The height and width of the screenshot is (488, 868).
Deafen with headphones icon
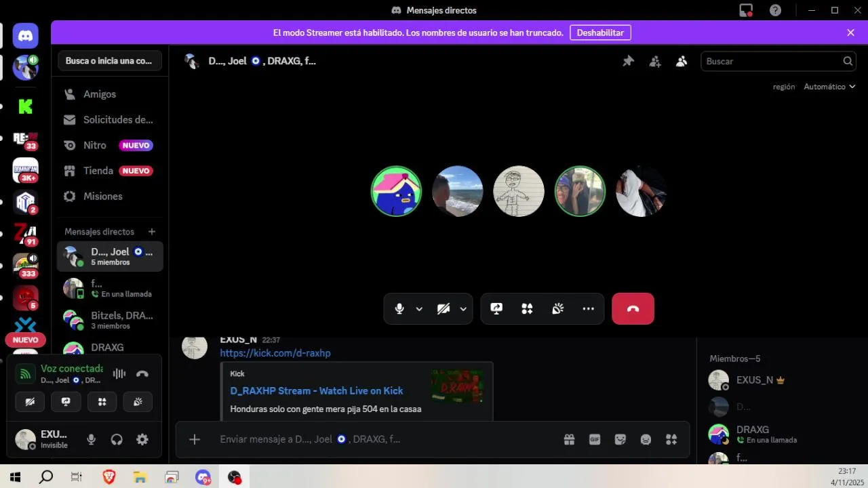(x=117, y=440)
